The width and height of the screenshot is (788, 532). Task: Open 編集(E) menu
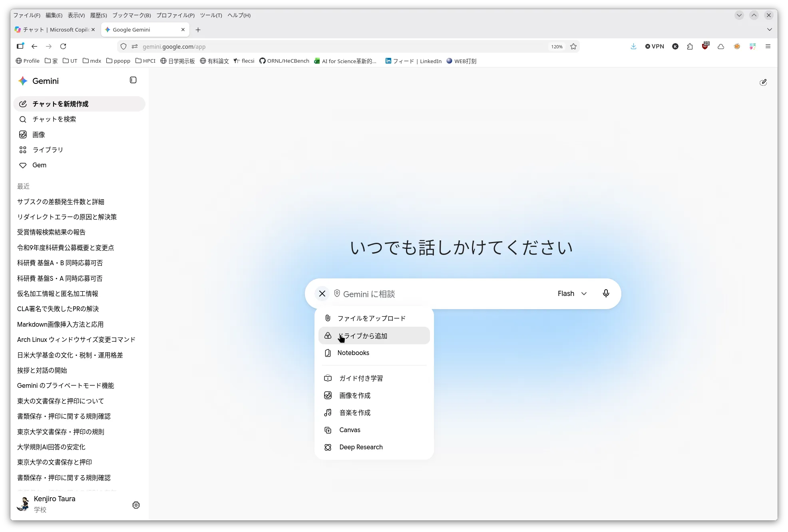54,15
